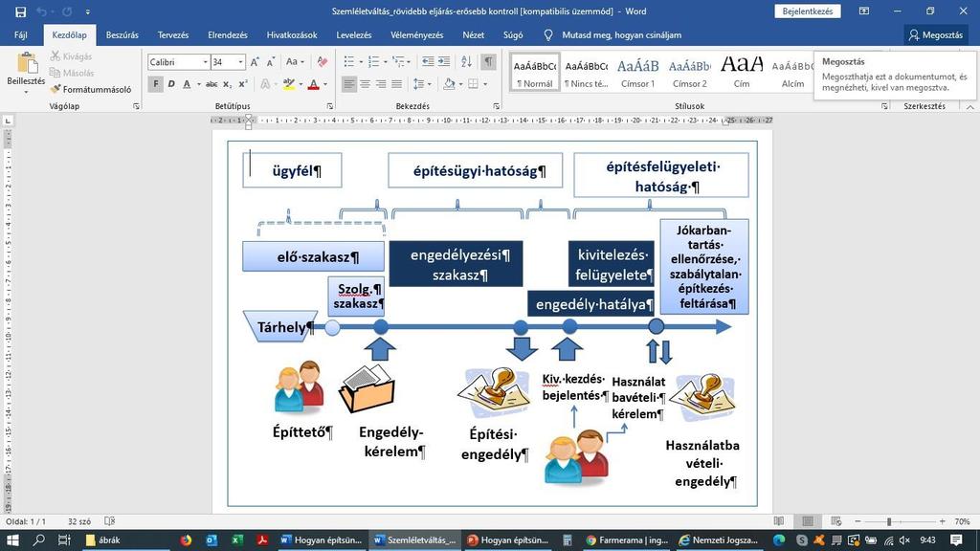Open the Calibri font name dropdown

tap(205, 62)
